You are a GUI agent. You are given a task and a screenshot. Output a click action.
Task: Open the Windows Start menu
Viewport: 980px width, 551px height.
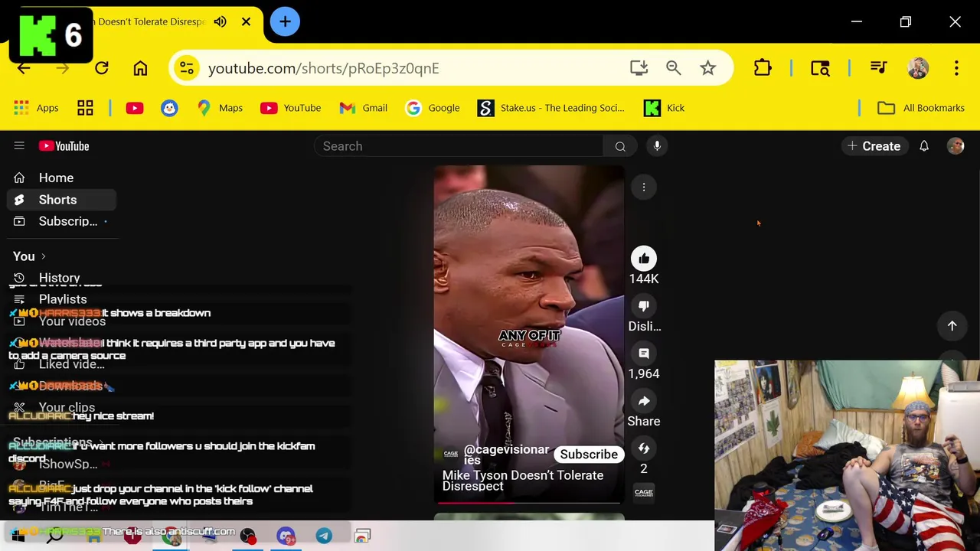[18, 536]
